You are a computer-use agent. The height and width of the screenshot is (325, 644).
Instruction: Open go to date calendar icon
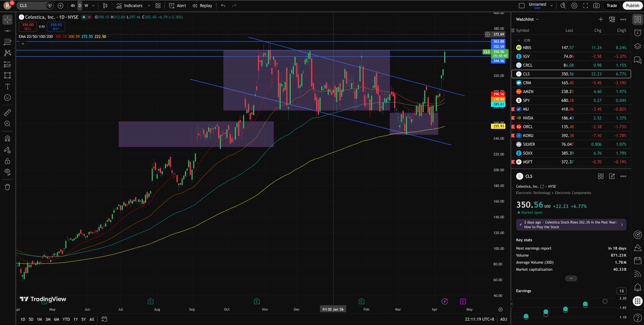pos(104,319)
